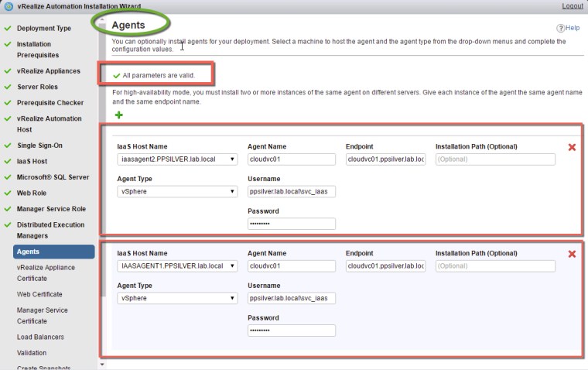Image resolution: width=588 pixels, height=370 pixels.
Task: Click the green checkmark beside Deployment Type
Action: pos(7,29)
